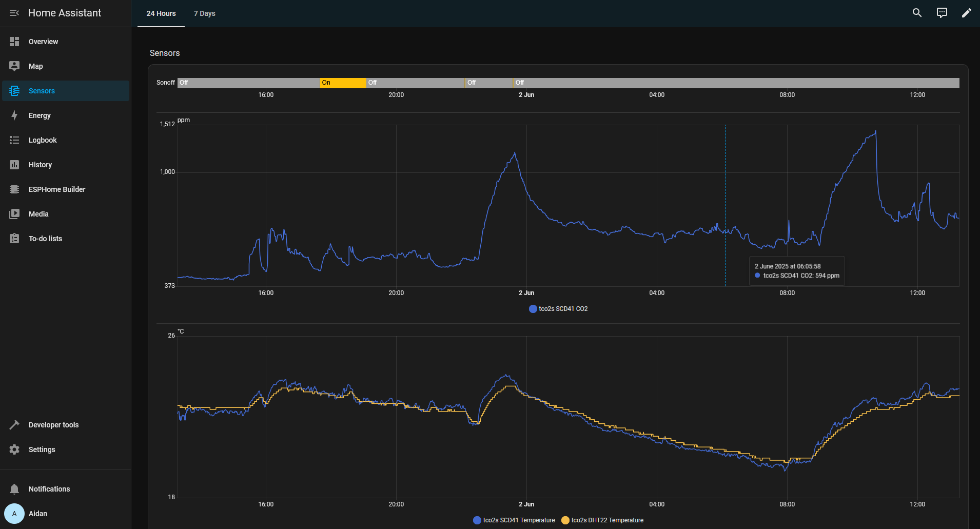Select the 24 Hours tab
980x529 pixels.
pyautogui.click(x=161, y=13)
